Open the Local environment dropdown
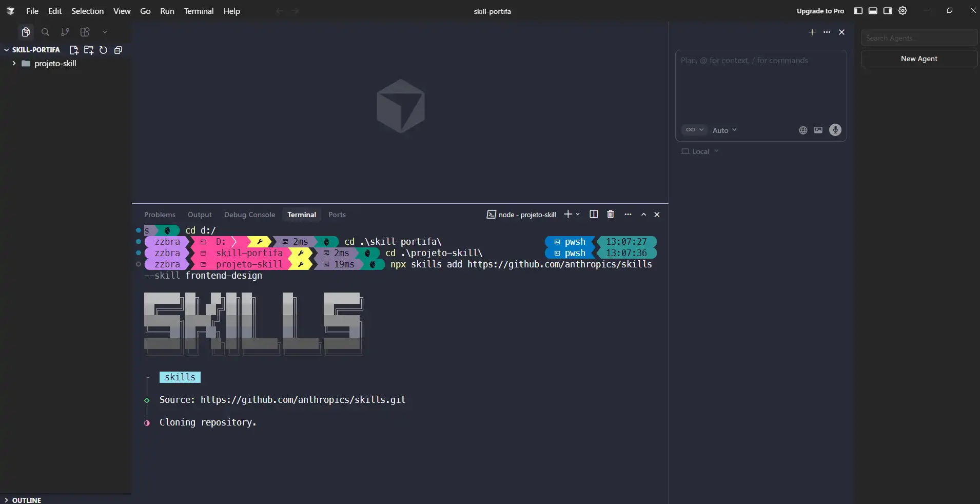Image resolution: width=980 pixels, height=504 pixels. 700,151
